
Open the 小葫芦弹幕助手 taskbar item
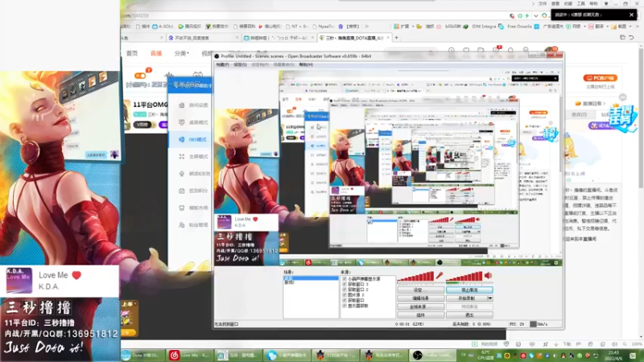point(287,355)
